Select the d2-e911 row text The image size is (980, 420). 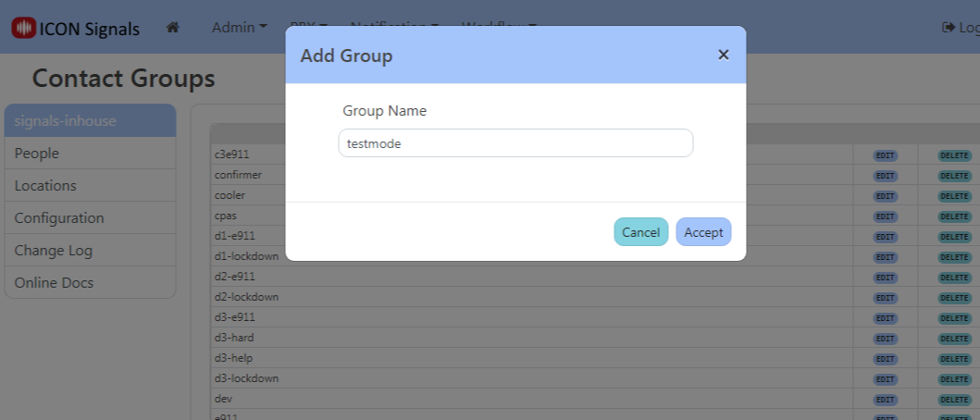coord(234,277)
